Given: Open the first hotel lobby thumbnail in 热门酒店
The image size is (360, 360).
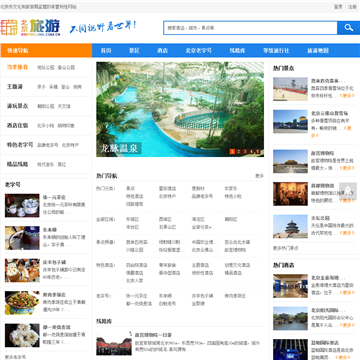Looking at the screenshot, I should tap(290, 286).
